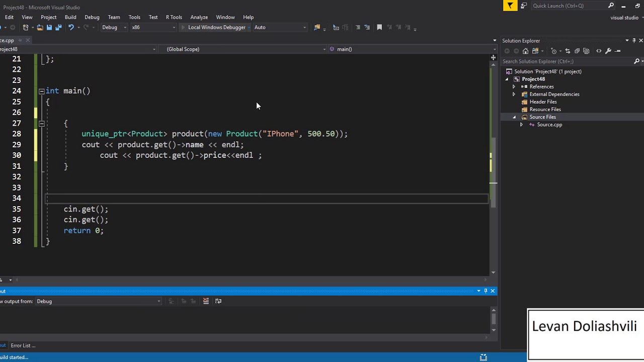Click Sync with Active Document icon
644x362 pixels.
568,51
